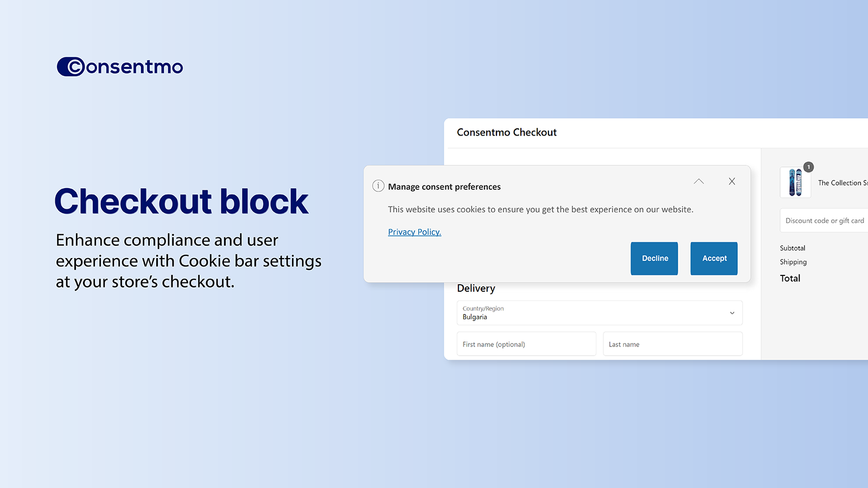Click the info icon beside Manage consent preferences
This screenshot has width=868, height=488.
378,186
